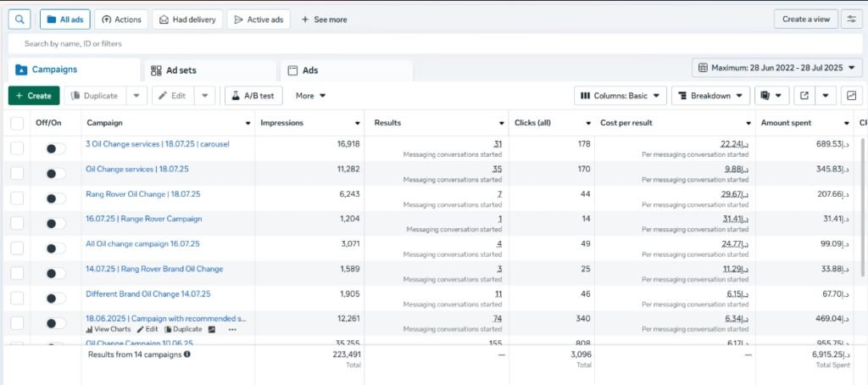Toggle the Different Brand Oil Change campaign switch

(x=55, y=299)
